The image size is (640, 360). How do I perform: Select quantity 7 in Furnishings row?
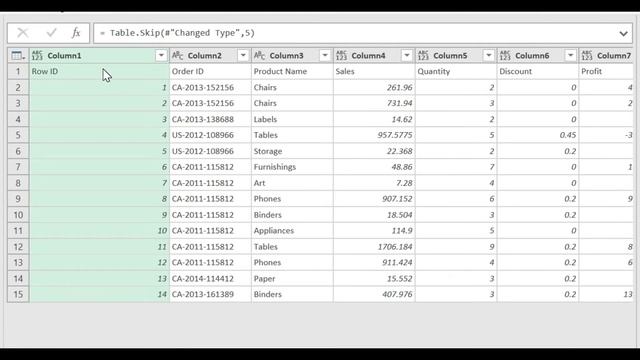456,167
